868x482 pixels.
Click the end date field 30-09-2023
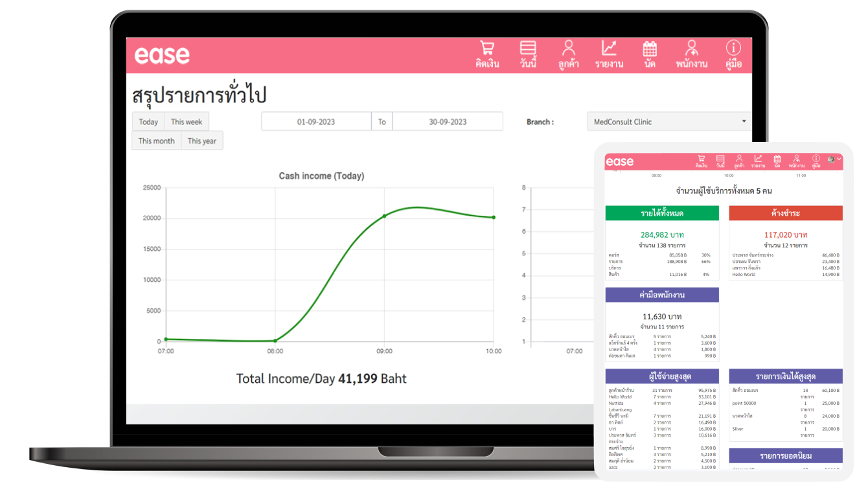coord(448,122)
